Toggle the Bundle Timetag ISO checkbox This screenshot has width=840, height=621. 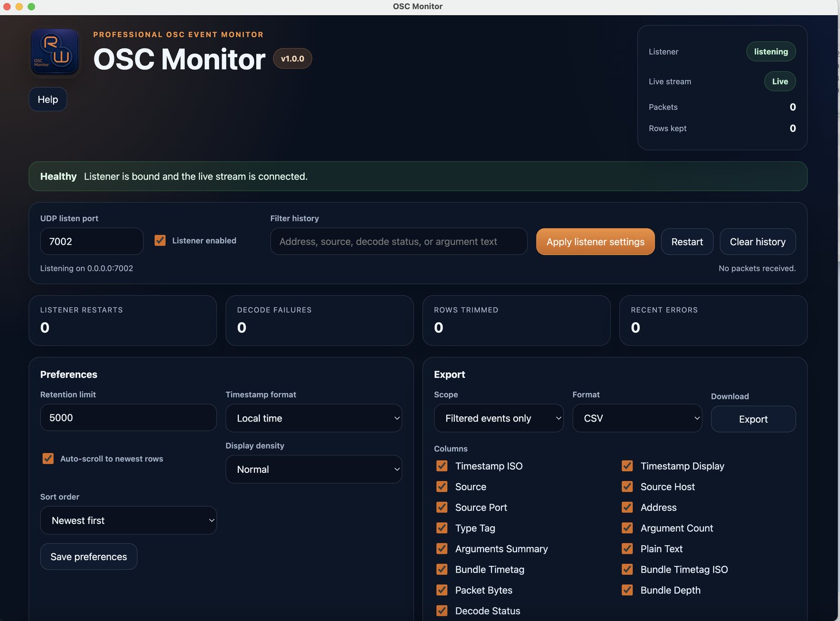(x=627, y=570)
